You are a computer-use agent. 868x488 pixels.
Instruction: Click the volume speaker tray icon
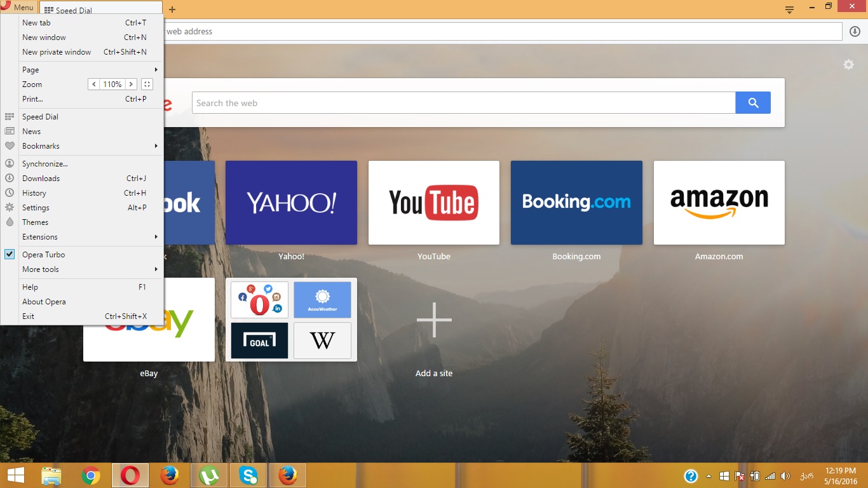[785, 476]
